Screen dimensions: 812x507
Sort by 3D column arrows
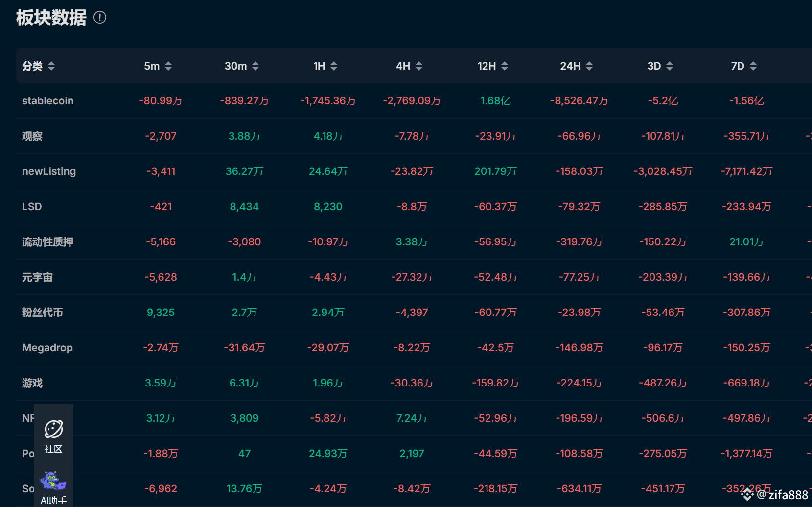click(670, 66)
